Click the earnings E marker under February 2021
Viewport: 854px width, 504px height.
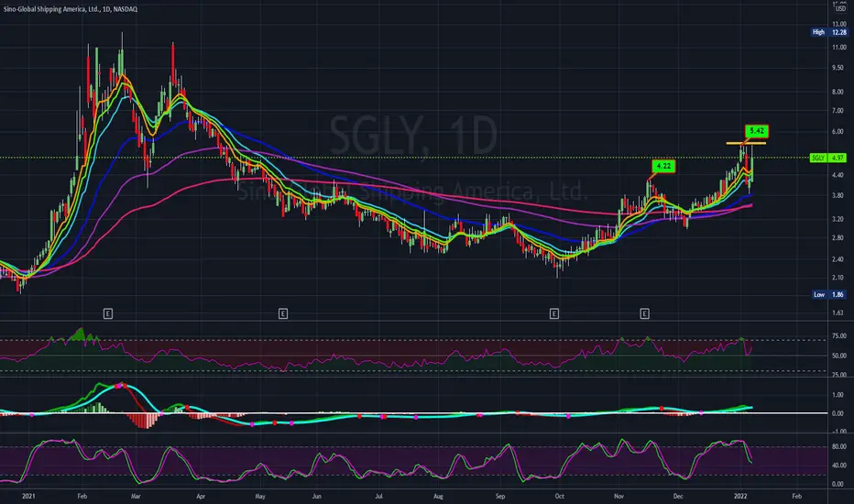[108, 313]
